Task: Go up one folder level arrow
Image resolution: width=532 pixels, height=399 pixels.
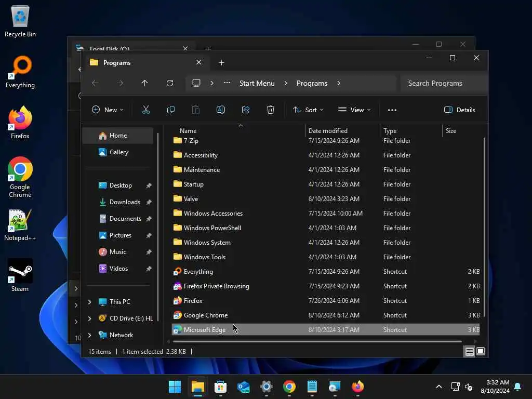Action: pos(145,83)
